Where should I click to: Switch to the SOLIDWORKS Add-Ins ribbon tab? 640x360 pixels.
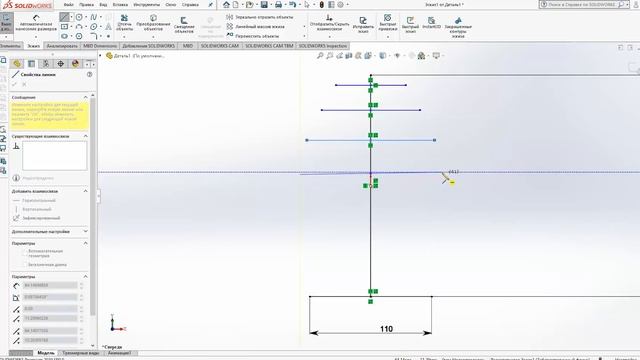pos(149,46)
